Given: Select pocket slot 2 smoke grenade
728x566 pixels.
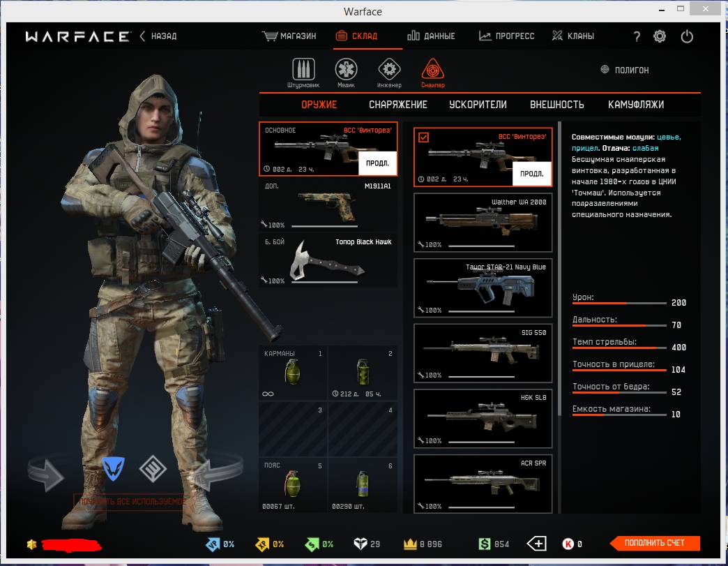Looking at the screenshot, I should pos(363,373).
